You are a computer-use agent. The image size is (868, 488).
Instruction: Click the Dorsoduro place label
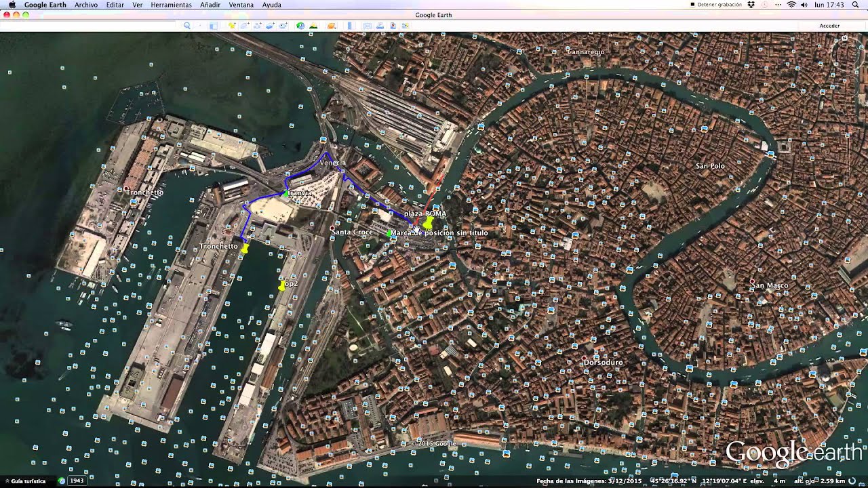point(603,363)
